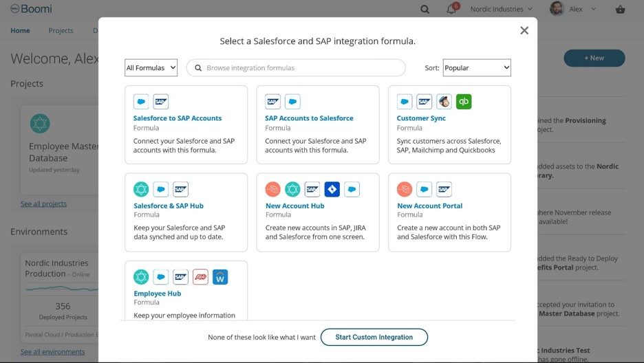Click the dialog heading 'Select a Salesforce and SAP integration formula.'
The image size is (644, 363).
tap(317, 41)
